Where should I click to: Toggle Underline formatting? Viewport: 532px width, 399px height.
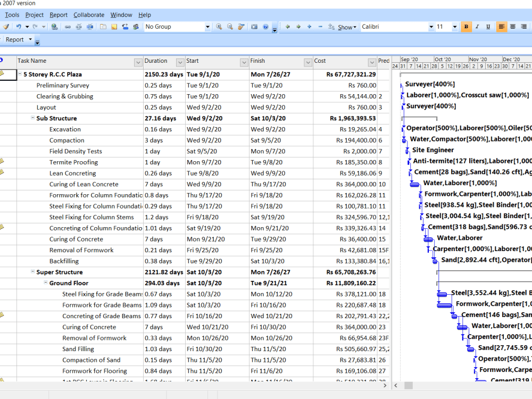point(488,26)
